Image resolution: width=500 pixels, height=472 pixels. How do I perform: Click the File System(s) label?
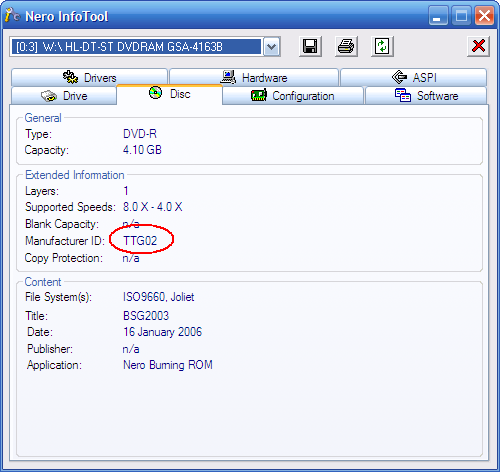(58, 297)
